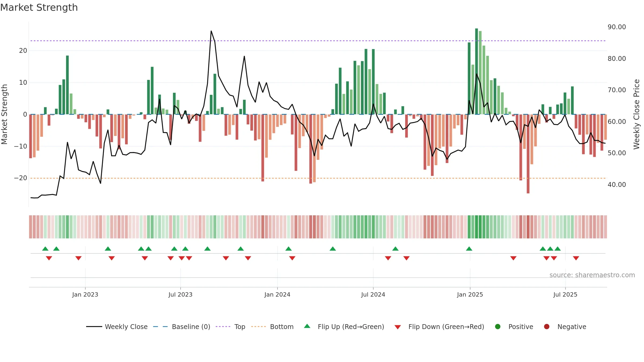Click the Jan 2025 axis label
The image size is (644, 362).
tap(470, 294)
